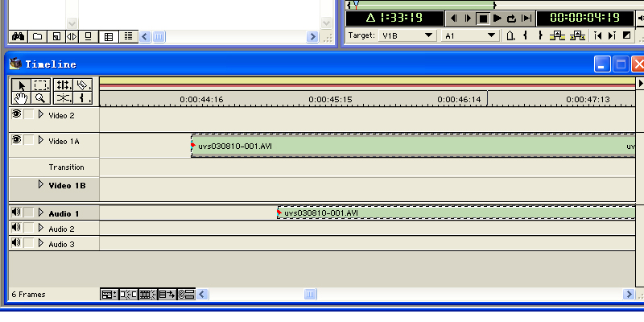Stop playback in Monitor

[483, 19]
